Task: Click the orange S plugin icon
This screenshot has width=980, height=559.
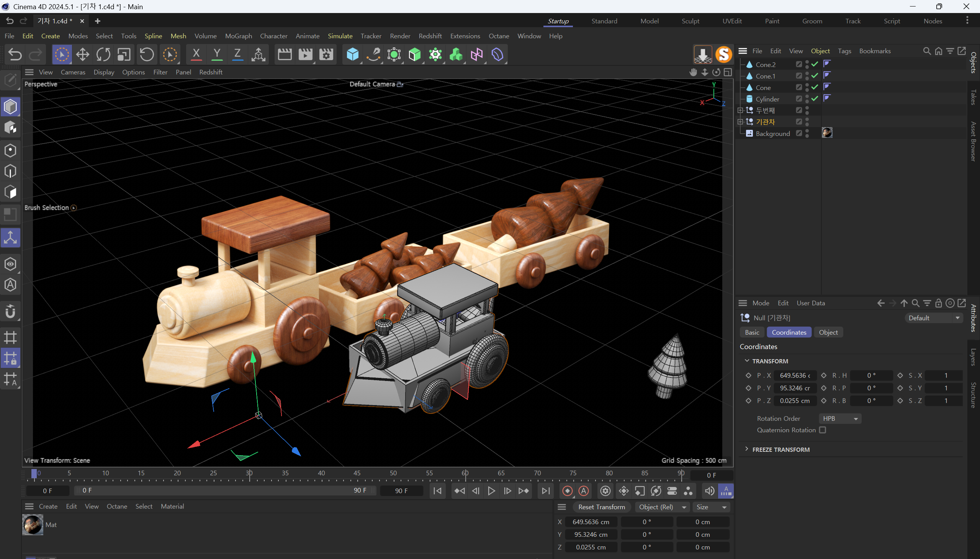Action: tap(723, 54)
